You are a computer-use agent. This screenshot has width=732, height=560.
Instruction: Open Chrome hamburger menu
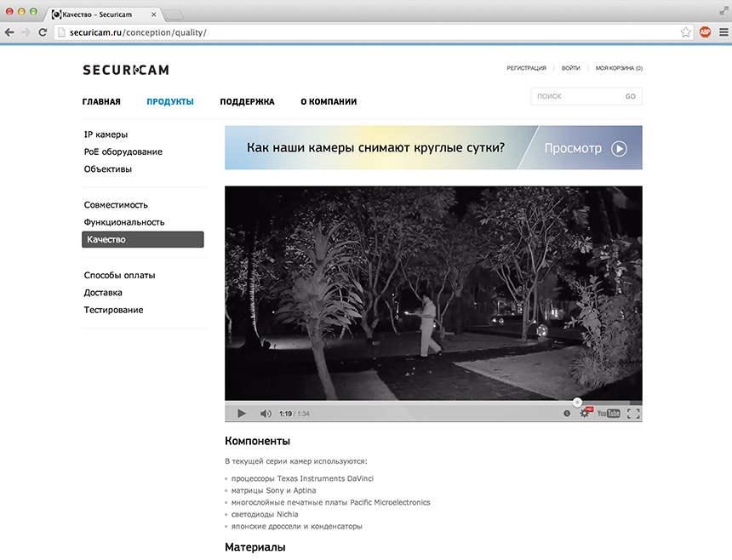click(x=722, y=32)
